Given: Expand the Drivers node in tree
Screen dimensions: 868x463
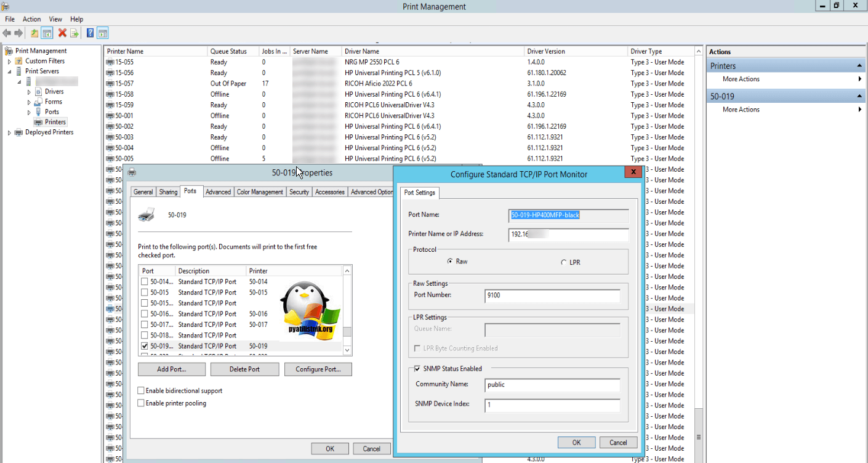Looking at the screenshot, I should [29, 92].
